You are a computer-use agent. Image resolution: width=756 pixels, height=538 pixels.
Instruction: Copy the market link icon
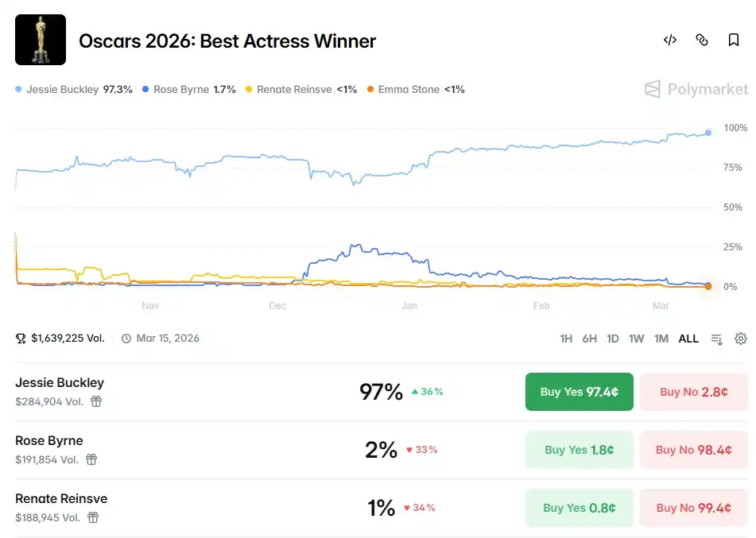pyautogui.click(x=702, y=40)
